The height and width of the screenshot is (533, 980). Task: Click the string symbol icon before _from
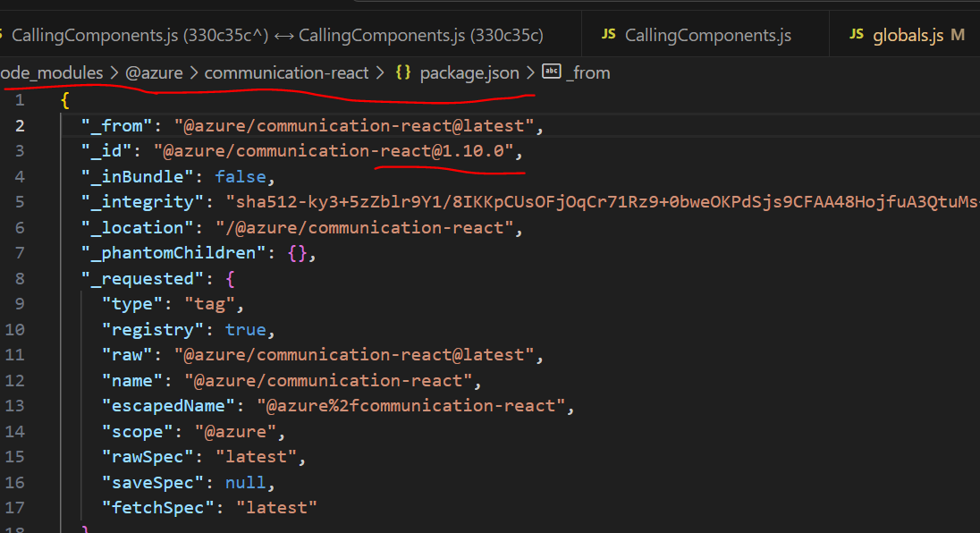click(551, 72)
